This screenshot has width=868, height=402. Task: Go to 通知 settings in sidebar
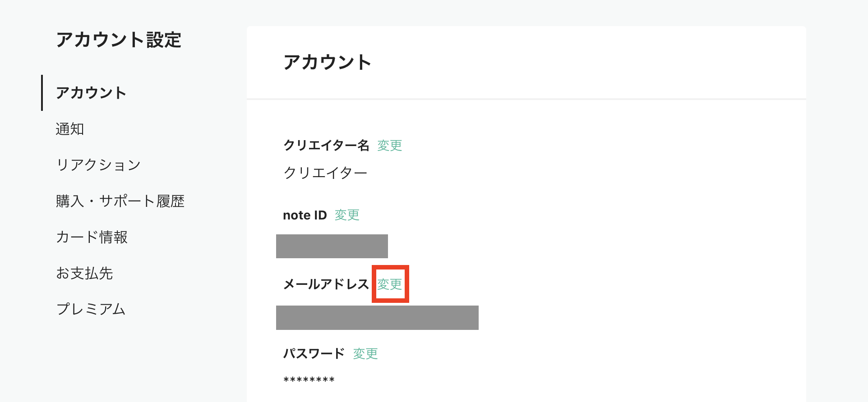pos(70,129)
